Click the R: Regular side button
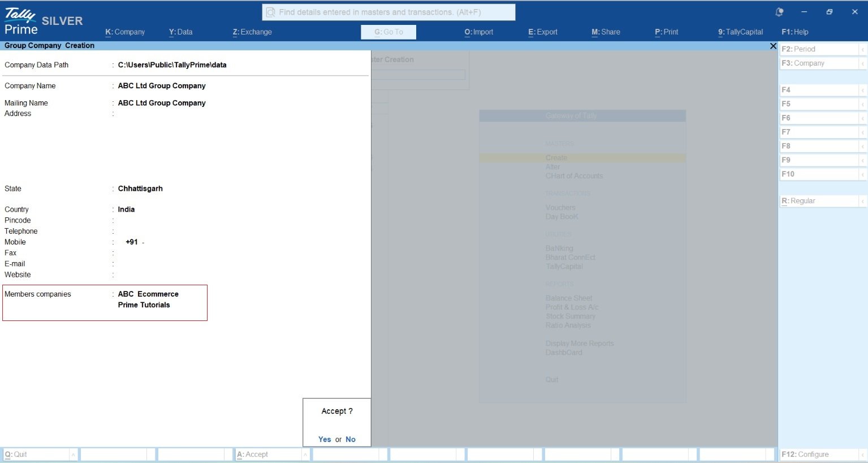The width and height of the screenshot is (868, 463). tap(819, 201)
